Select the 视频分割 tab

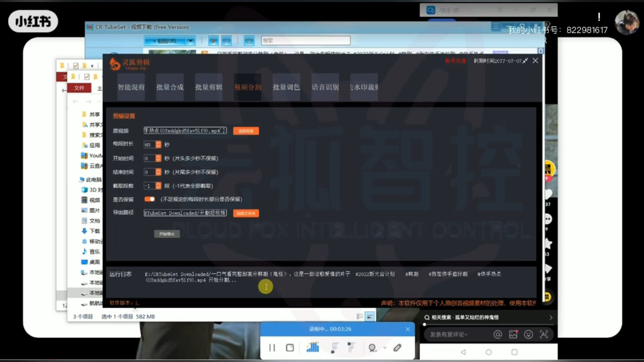(248, 87)
